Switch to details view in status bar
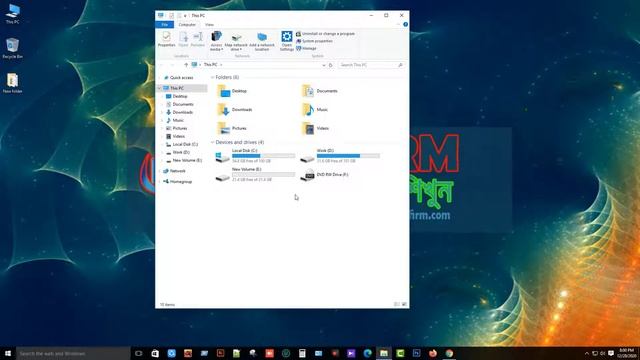Viewport: 640px width, 360px height. [397, 304]
